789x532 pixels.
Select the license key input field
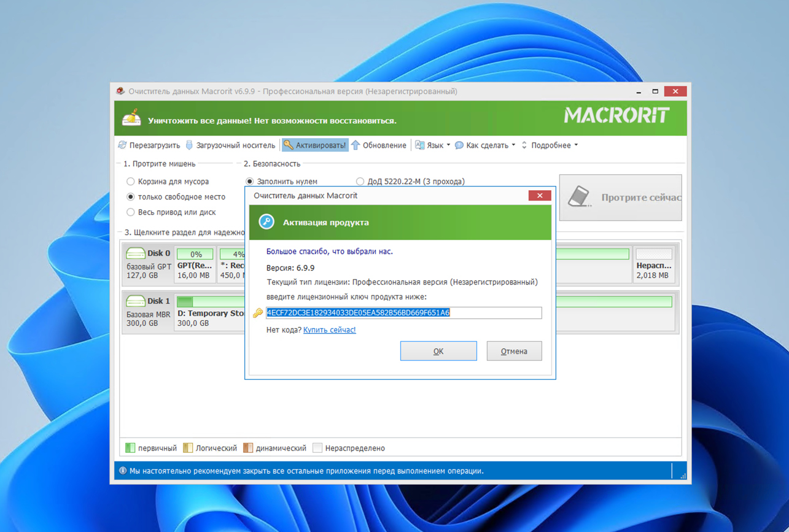(402, 313)
